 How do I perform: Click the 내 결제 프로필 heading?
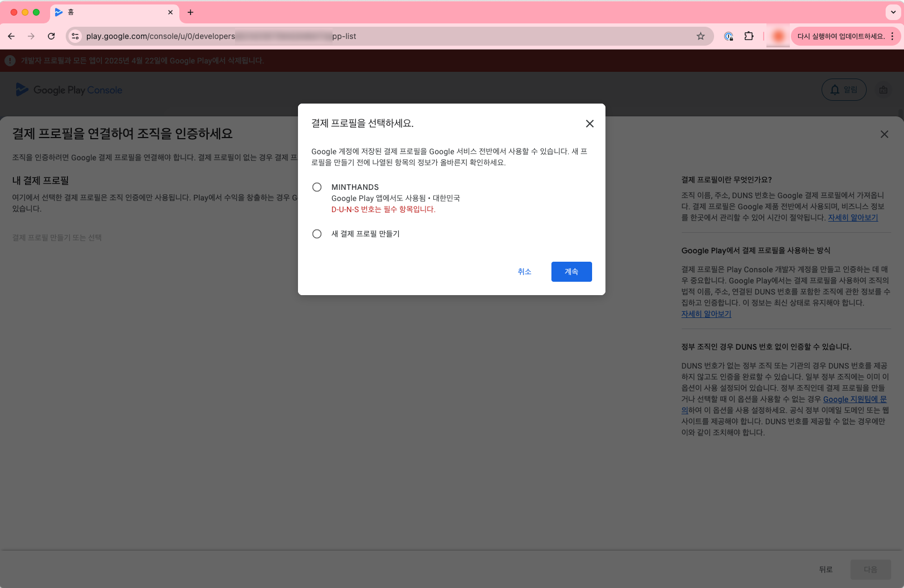tap(41, 180)
